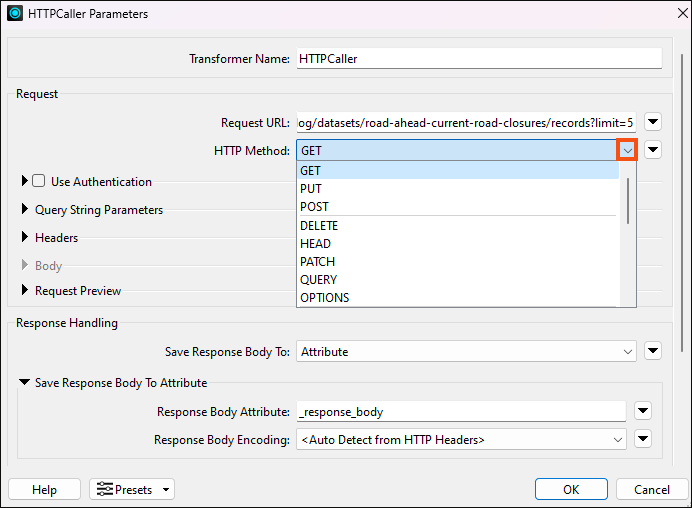The image size is (692, 508).
Task: Select DELETE from the method list
Action: pyautogui.click(x=319, y=226)
